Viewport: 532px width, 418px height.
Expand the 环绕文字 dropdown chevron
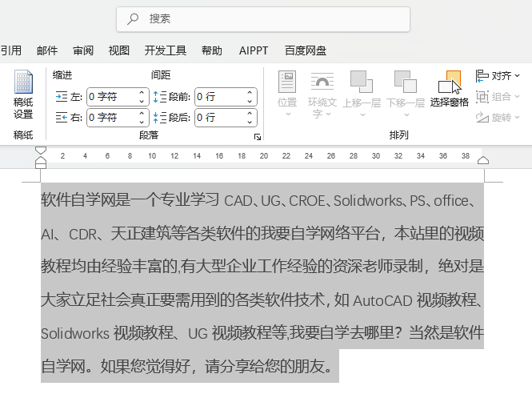[329, 114]
